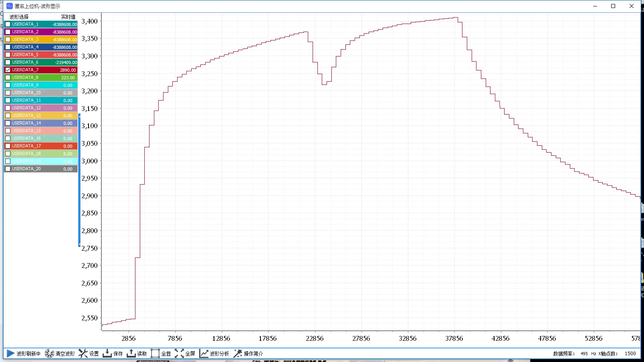644x362 pixels.
Task: Click the USERDATA_5 value -8388608.00
Action: click(65, 55)
